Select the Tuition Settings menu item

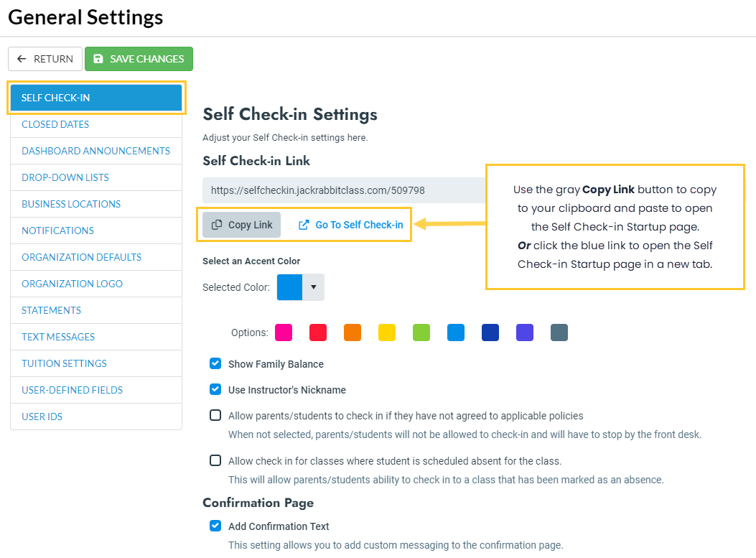pos(64,363)
